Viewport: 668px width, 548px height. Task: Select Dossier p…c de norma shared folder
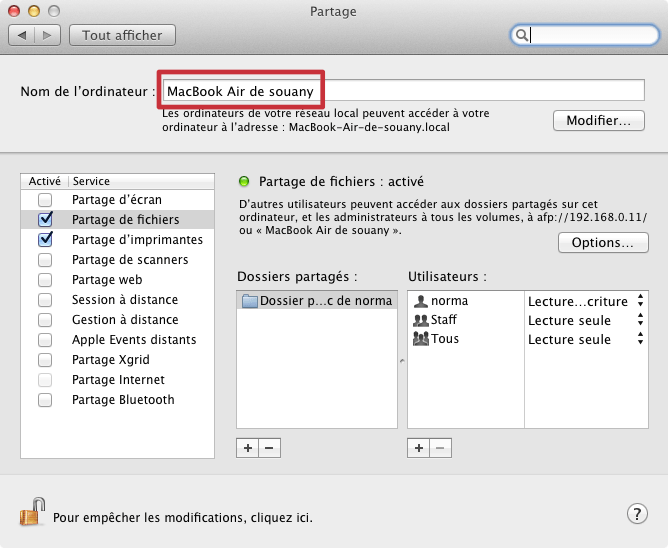(x=317, y=300)
